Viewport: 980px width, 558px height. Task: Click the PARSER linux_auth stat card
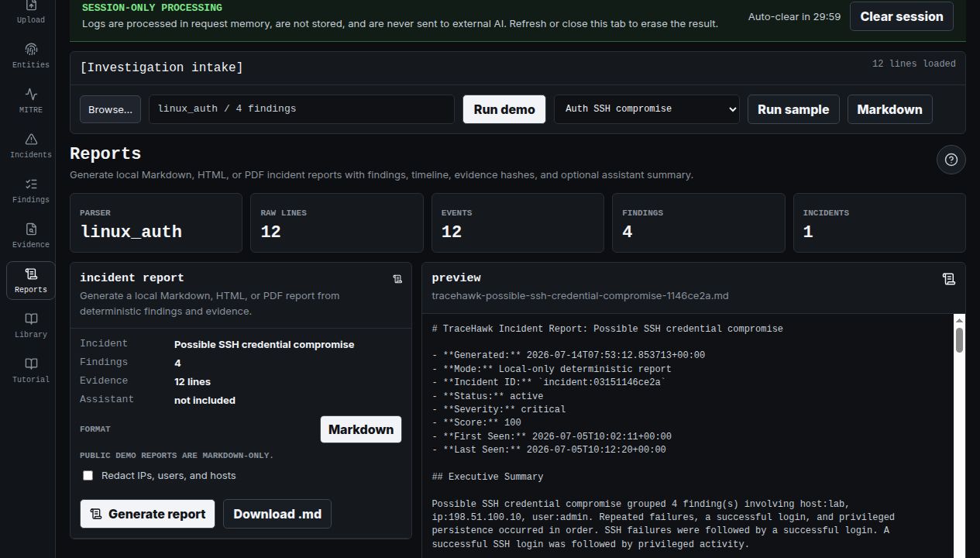pos(156,222)
